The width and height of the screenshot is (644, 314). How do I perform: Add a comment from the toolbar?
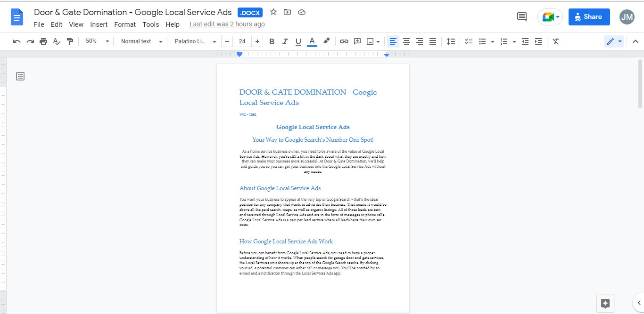tap(357, 41)
